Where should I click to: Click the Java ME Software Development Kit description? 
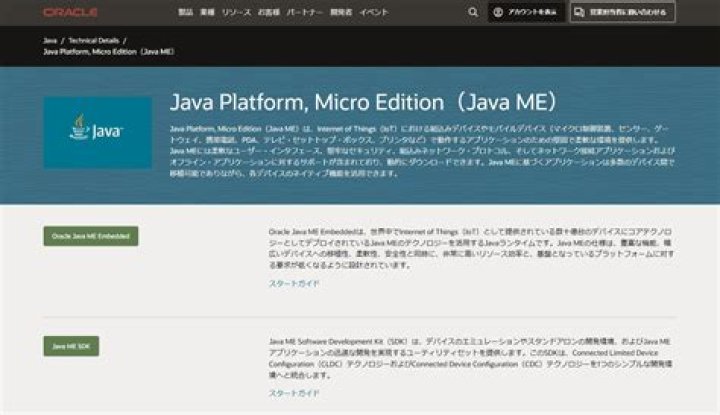tap(471, 358)
